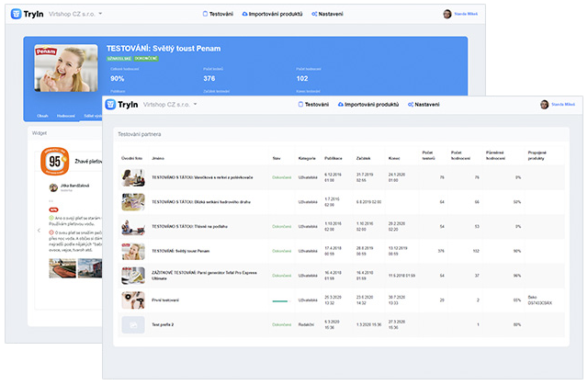This screenshot has height=385, width=588.
Task: Click Dokončené status in Test prefix 2 row
Action: coord(282,324)
